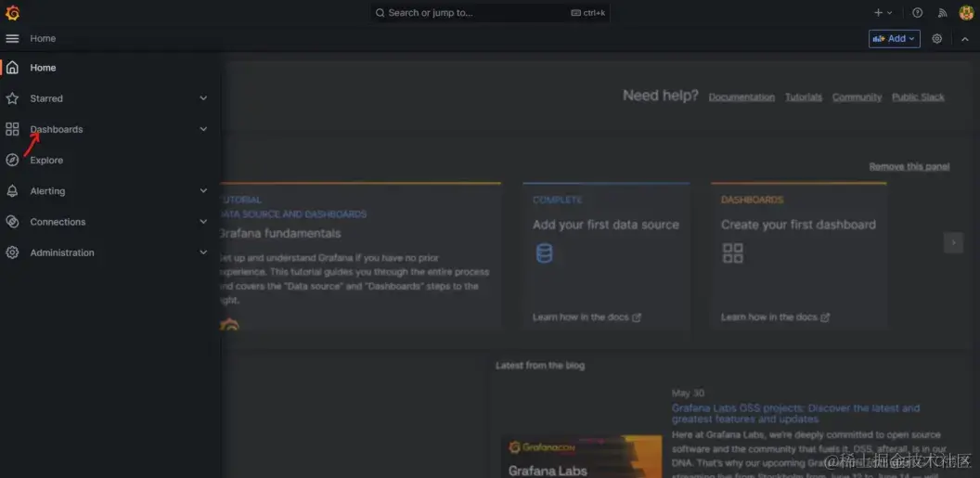This screenshot has height=478, width=980.
Task: Open the Grafana Labs OSS projects blog post
Action: 795,414
